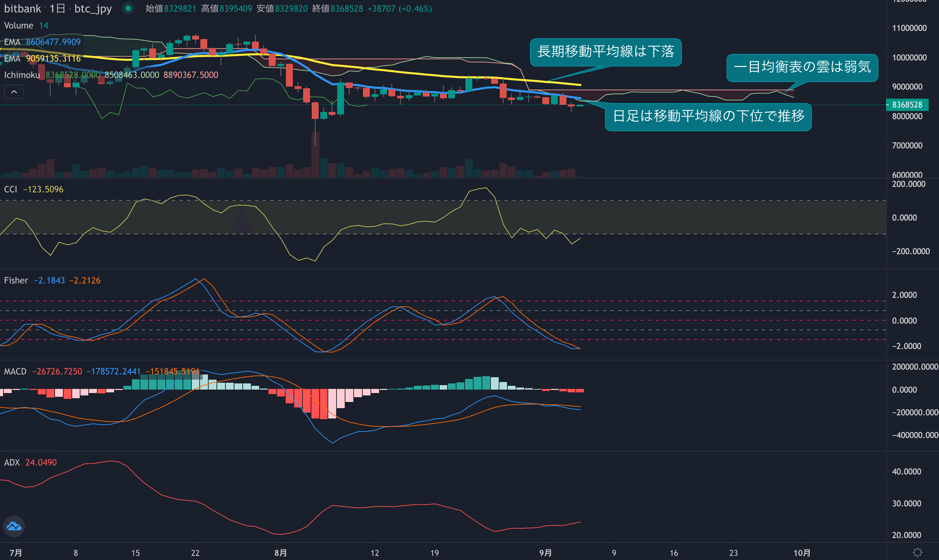Select the 一目均衡表の雲は弱気 callout annotation

(802, 67)
